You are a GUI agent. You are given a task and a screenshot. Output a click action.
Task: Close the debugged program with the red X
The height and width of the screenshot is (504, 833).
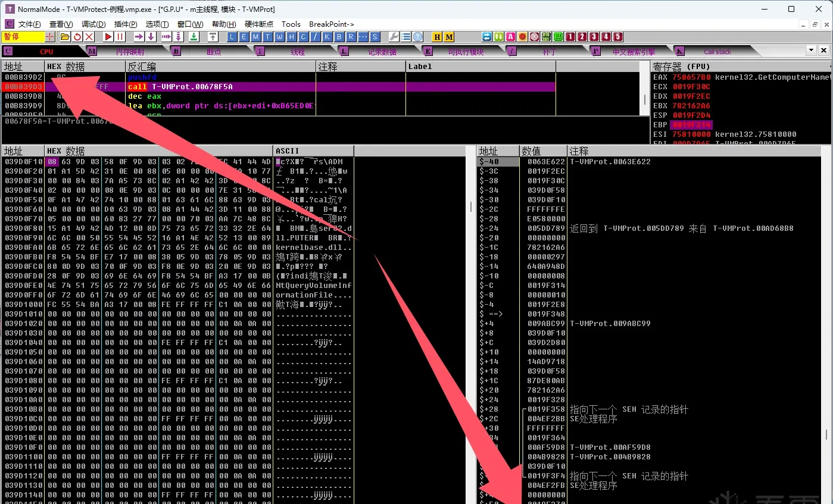click(x=89, y=37)
